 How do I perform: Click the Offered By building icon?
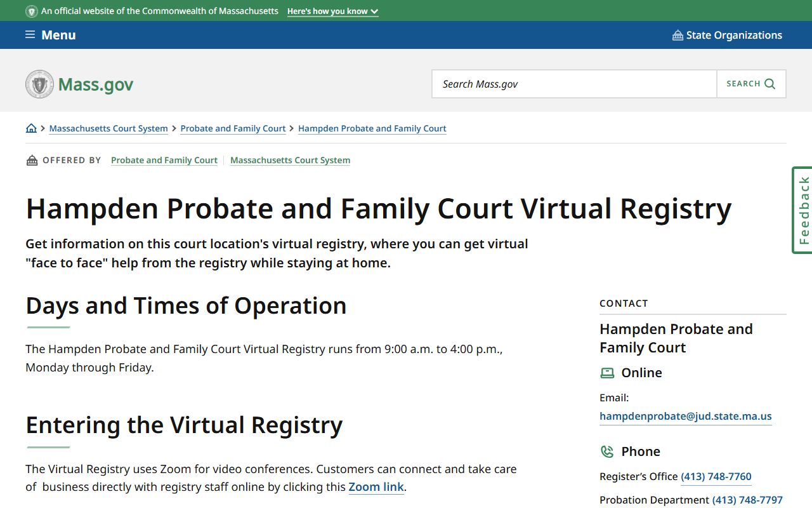coord(32,160)
